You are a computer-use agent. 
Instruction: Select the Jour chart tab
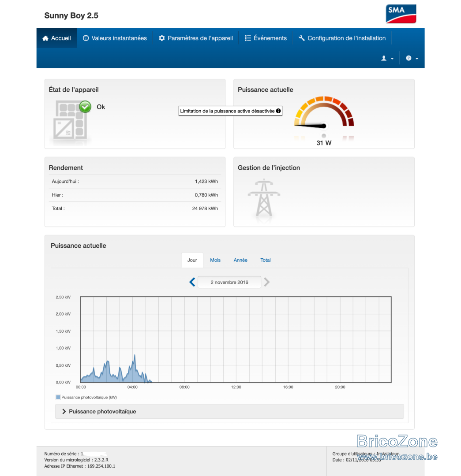pos(192,260)
